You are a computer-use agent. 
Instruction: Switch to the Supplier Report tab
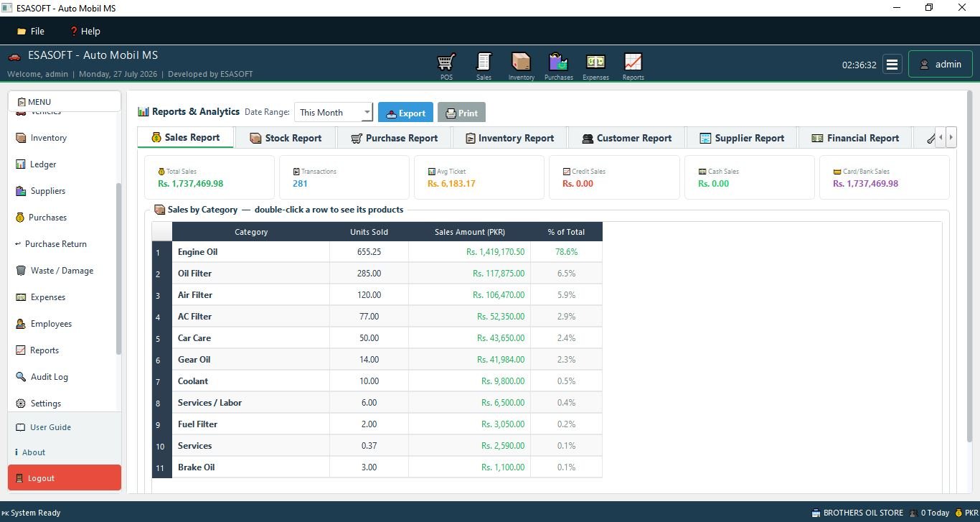742,138
